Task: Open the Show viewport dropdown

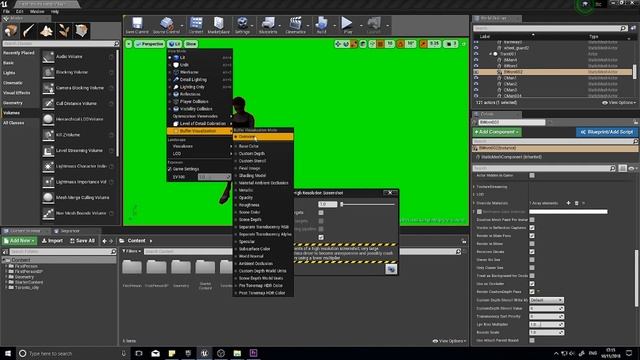Action: click(x=191, y=44)
